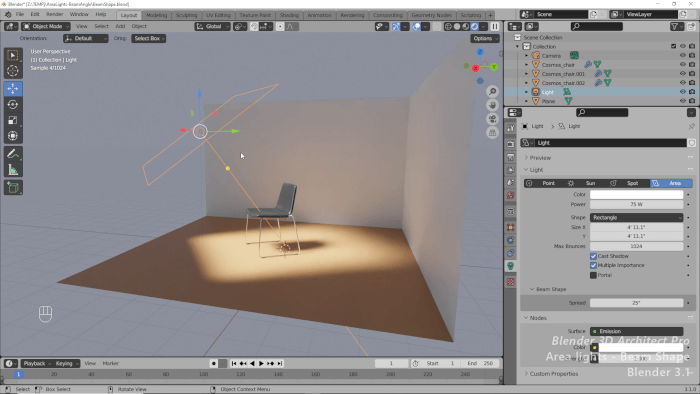Viewport: 700px width, 394px height.
Task: Toggle camera view icon
Action: pos(492,119)
